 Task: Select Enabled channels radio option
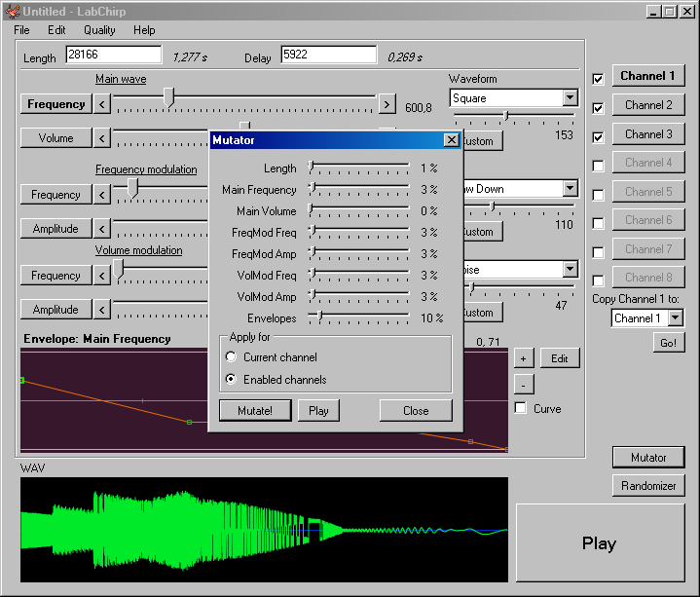point(231,379)
